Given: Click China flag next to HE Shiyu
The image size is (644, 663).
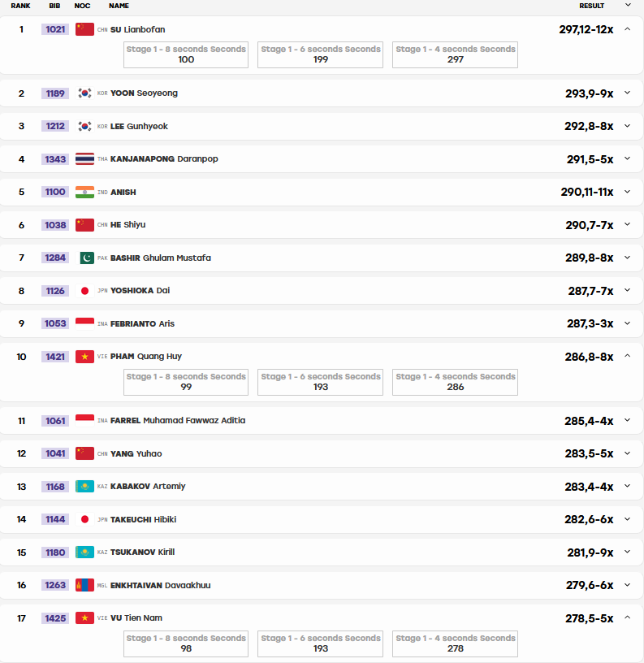Looking at the screenshot, I should pos(84,224).
